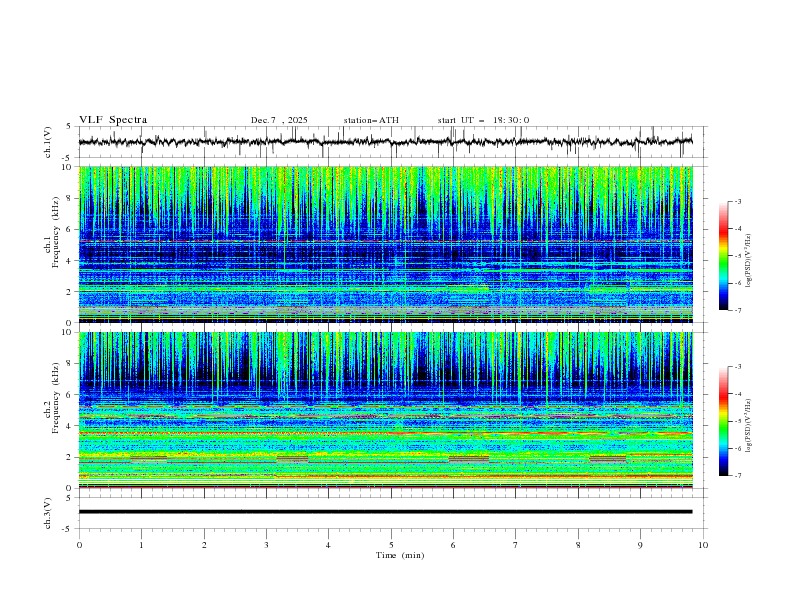Click the "10" tick on the time axis

[x=703, y=545]
